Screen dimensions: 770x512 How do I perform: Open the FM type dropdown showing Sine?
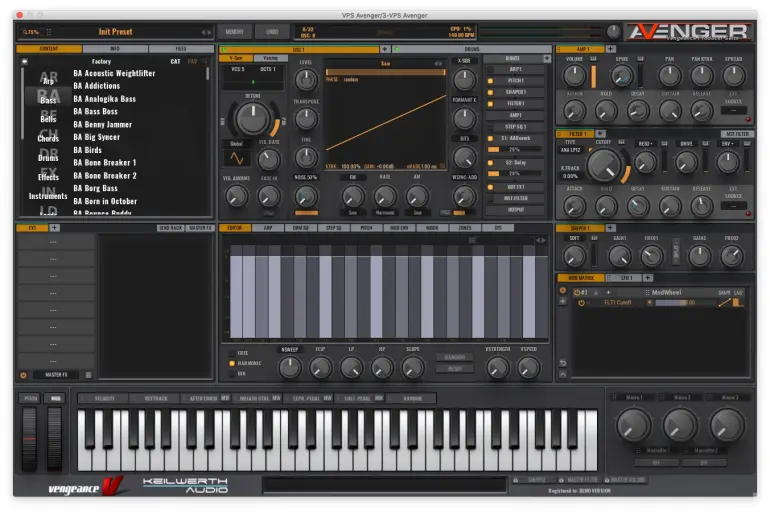tap(353, 213)
